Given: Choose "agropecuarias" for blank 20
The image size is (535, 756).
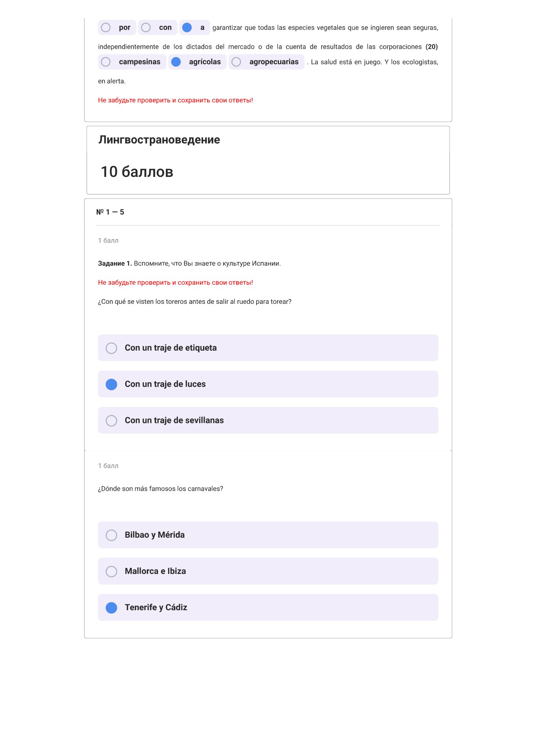Looking at the screenshot, I should (266, 62).
